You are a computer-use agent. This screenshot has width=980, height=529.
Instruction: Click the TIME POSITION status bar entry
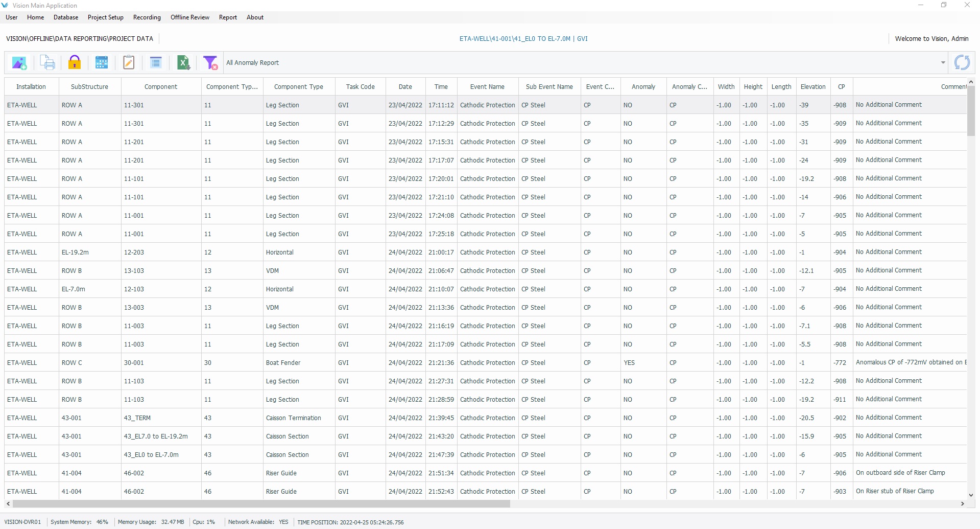click(x=350, y=522)
